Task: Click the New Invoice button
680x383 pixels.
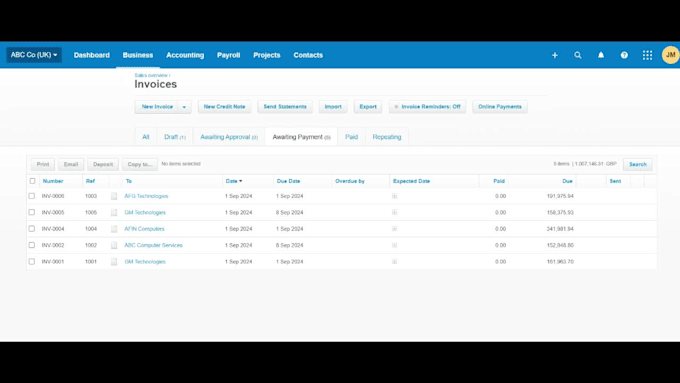Action: pos(157,107)
